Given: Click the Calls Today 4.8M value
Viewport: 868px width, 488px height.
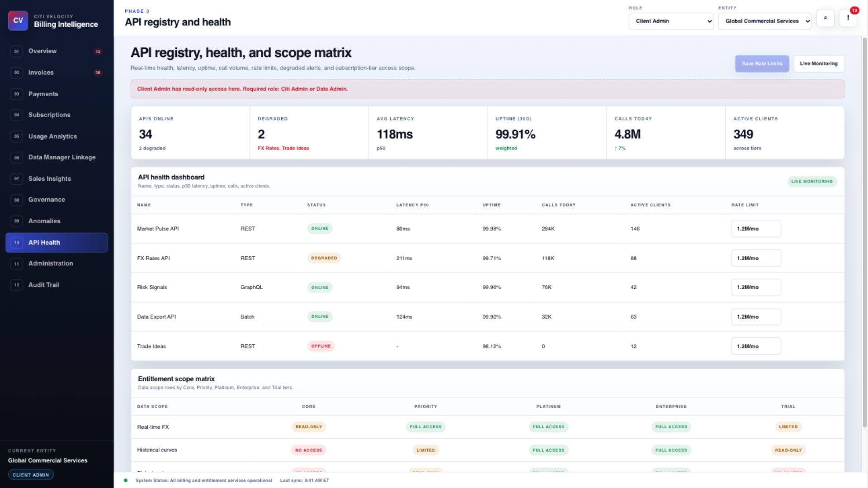Looking at the screenshot, I should (627, 135).
